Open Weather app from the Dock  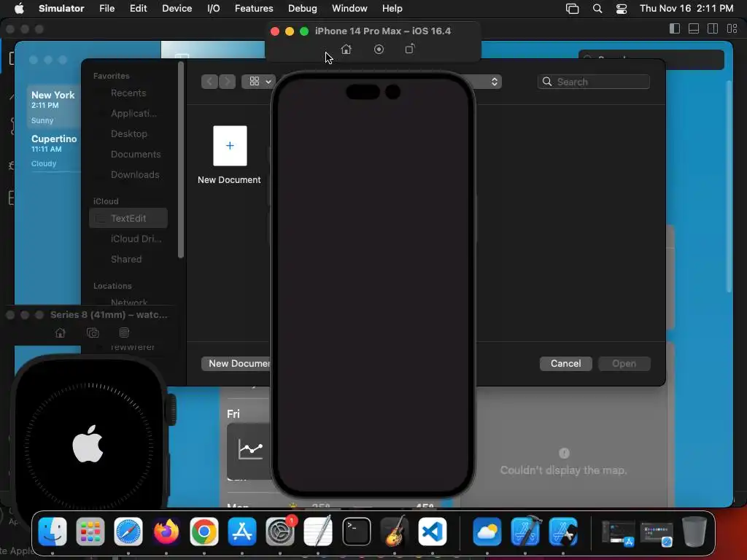(x=487, y=532)
